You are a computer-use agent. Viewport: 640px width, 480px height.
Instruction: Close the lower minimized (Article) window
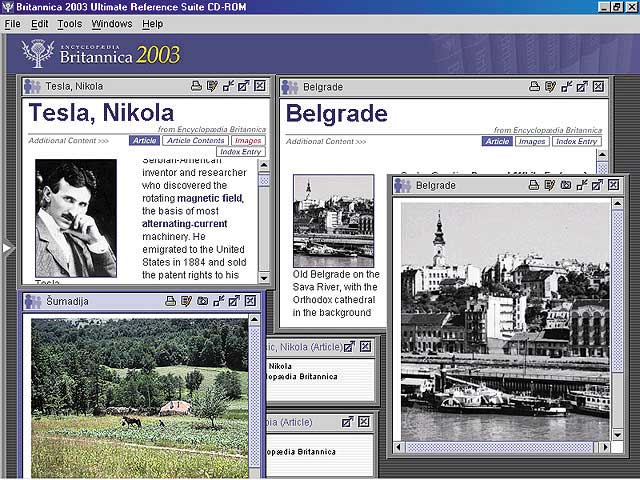(364, 422)
